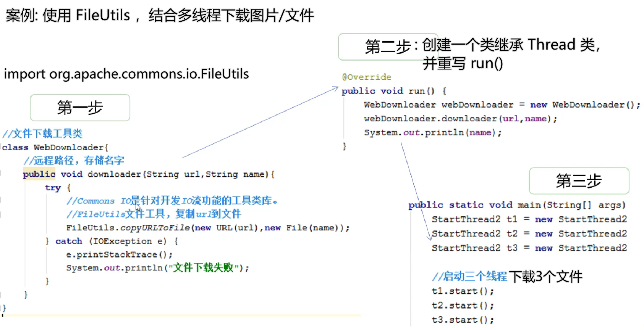Click the 'StartThread2 t1 = new StartThread2' line
Viewport: 644px width, 330px height.
pyautogui.click(x=529, y=219)
